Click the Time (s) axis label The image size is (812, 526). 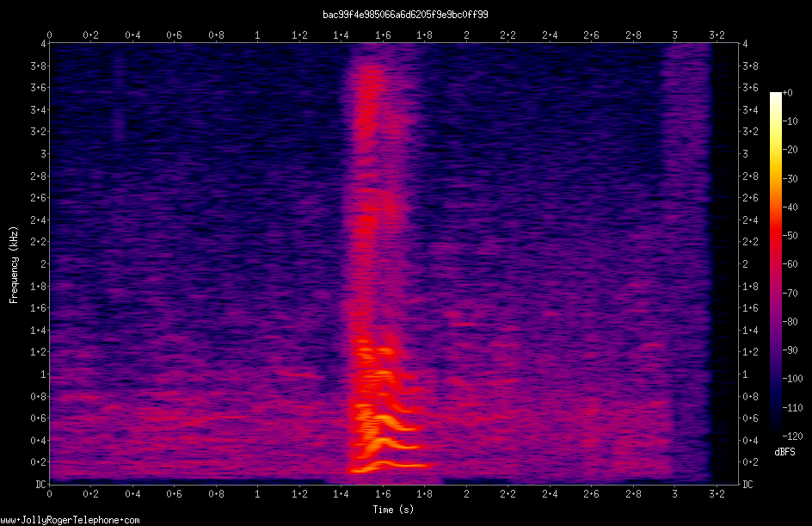click(393, 510)
